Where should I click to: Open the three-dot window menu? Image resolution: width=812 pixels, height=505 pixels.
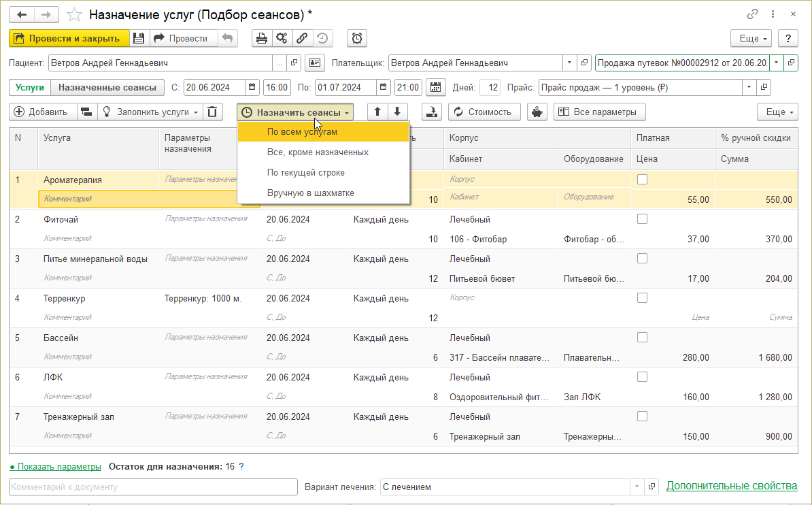(x=773, y=14)
